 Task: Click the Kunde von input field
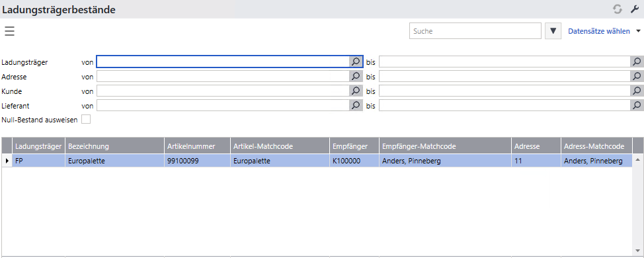(223, 91)
